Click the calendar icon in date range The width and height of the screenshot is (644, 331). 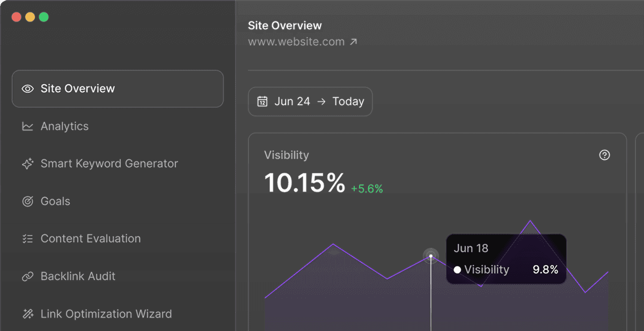click(262, 101)
